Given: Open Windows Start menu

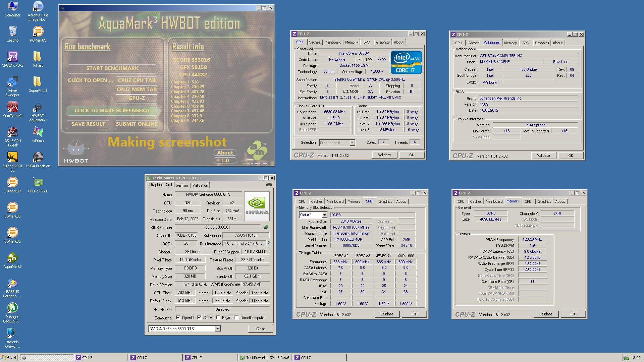Looking at the screenshot, I should tap(9, 358).
